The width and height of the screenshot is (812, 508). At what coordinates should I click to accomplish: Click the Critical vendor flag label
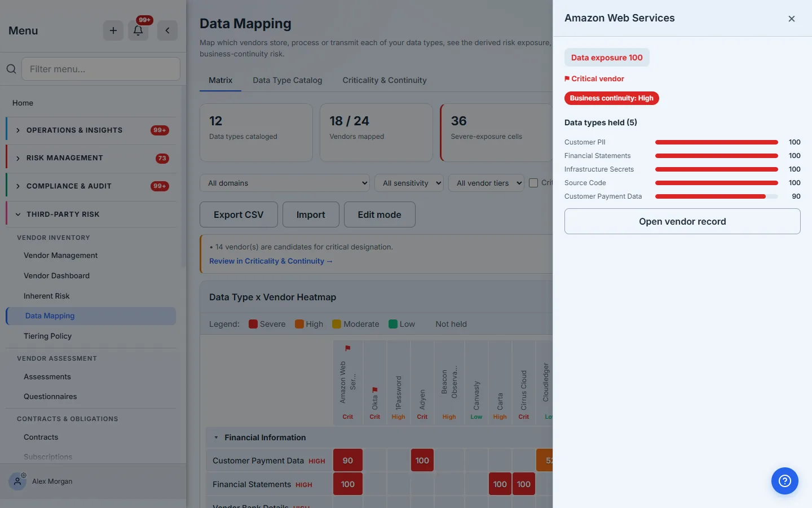coord(594,79)
